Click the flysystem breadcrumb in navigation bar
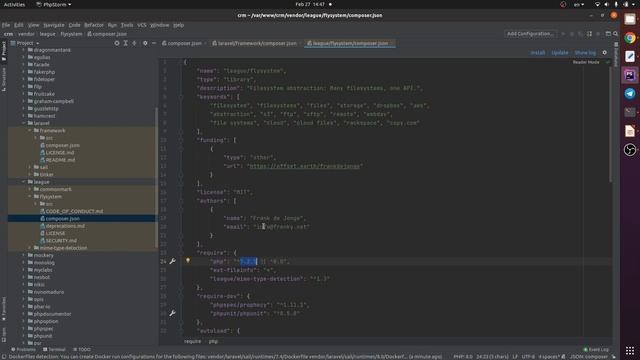This screenshot has width=640, height=360. tap(71, 34)
